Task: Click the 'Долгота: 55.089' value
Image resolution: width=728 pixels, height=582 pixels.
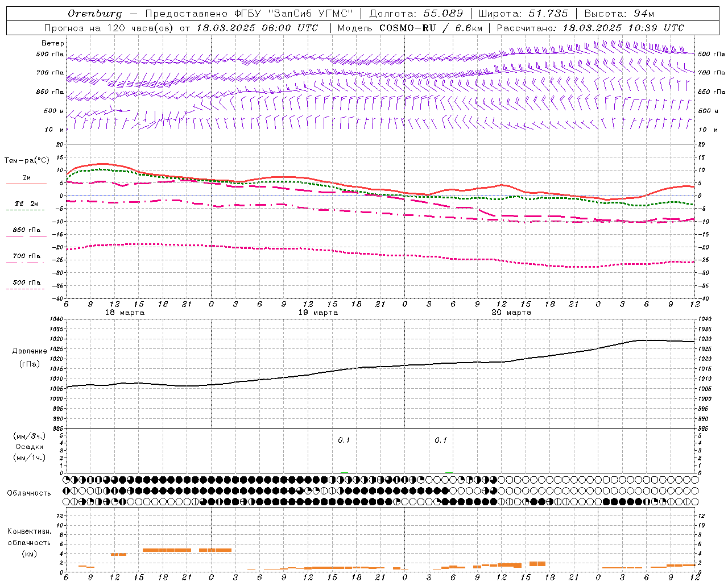Action: point(416,14)
